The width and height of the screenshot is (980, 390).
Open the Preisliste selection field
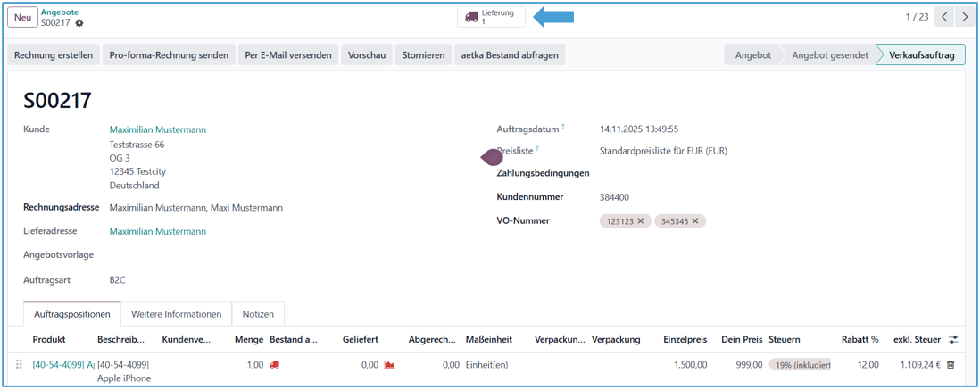(x=662, y=152)
